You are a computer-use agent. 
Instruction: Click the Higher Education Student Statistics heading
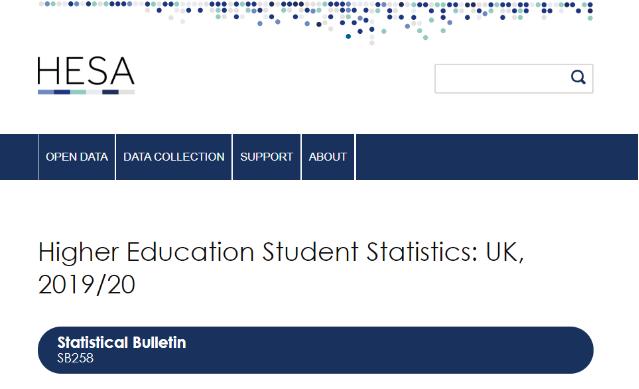tap(281, 268)
